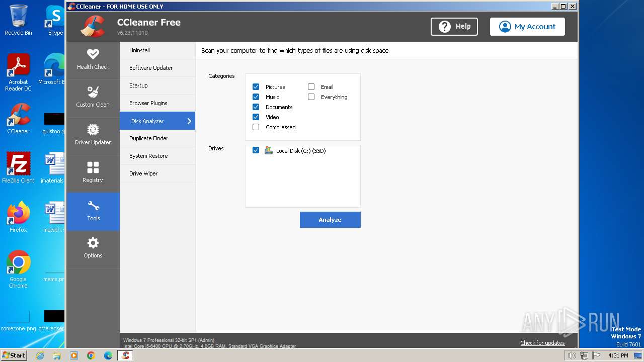
Task: Uncheck the Video category
Action: point(256,117)
